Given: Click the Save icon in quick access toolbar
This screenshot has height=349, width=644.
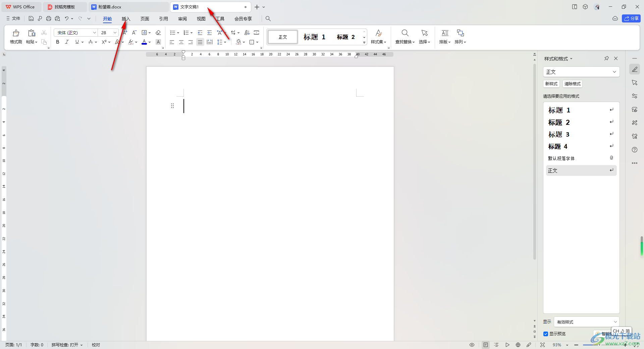Looking at the screenshot, I should 31,18.
